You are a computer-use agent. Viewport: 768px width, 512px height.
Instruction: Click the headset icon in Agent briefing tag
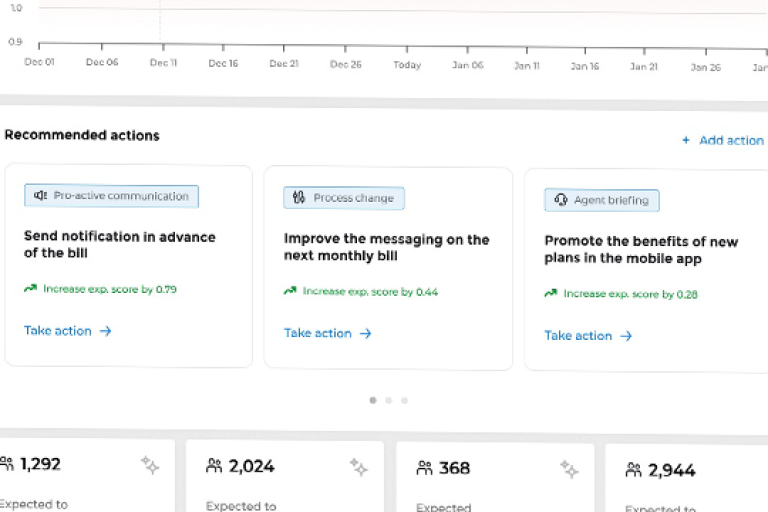(x=561, y=200)
